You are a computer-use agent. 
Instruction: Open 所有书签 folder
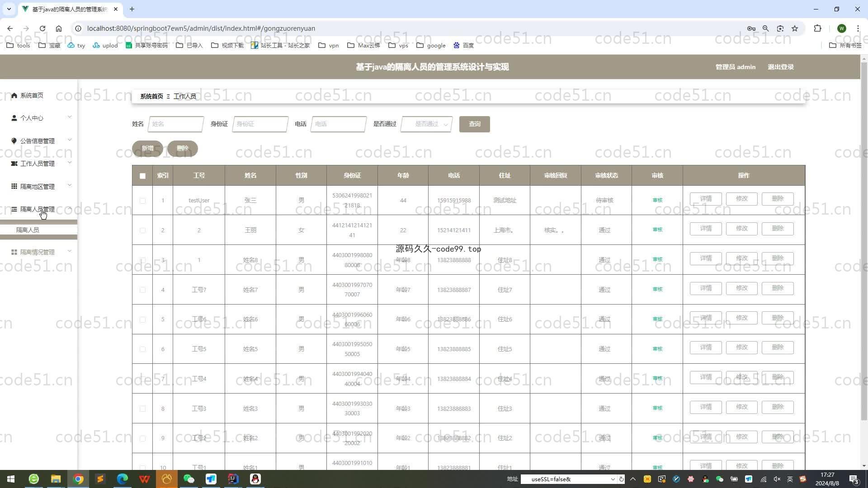pos(845,45)
